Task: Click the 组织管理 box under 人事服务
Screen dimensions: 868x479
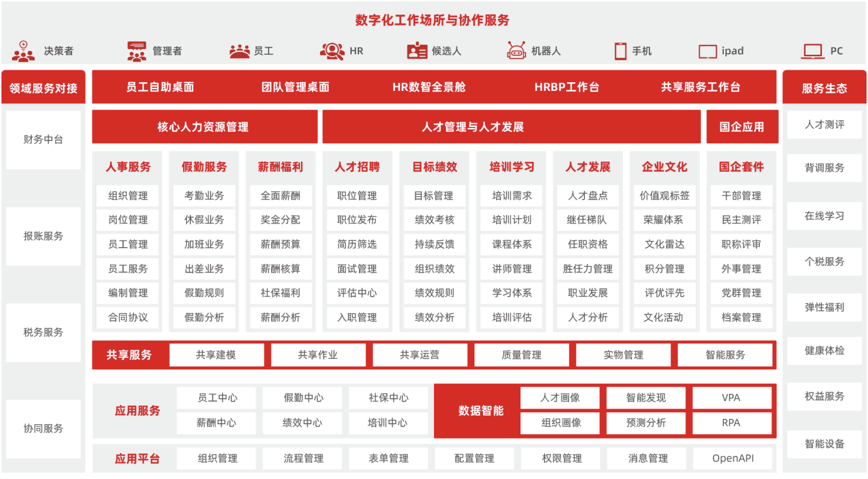Action: pyautogui.click(x=128, y=196)
